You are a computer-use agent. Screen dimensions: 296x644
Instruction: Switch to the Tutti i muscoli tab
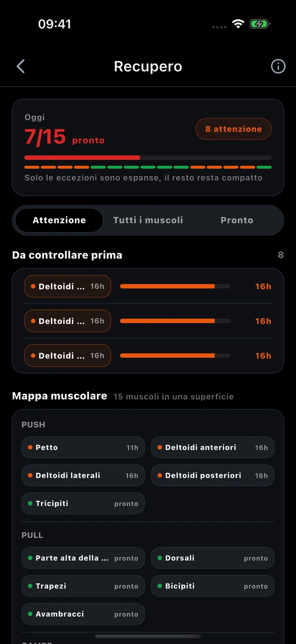148,220
